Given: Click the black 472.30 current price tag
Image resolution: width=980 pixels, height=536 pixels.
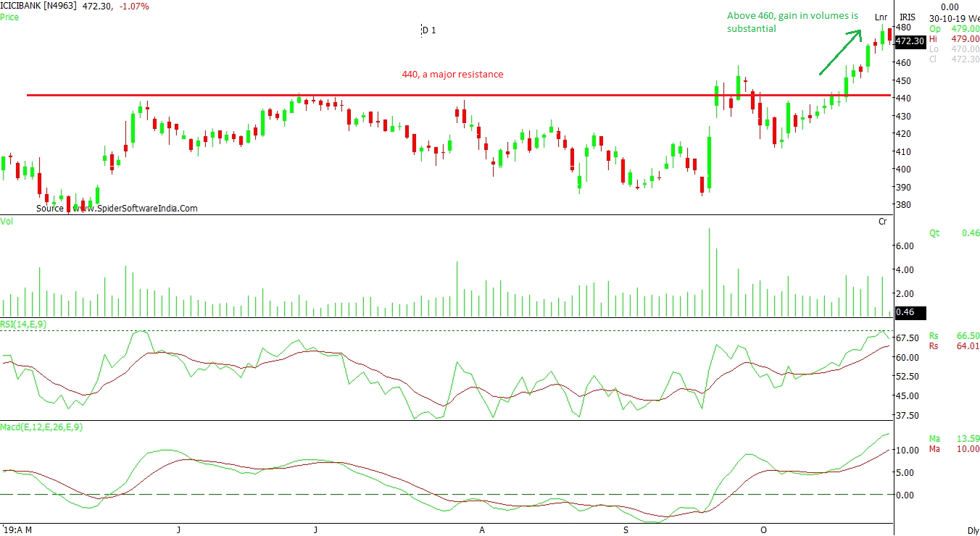Looking at the screenshot, I should [910, 41].
